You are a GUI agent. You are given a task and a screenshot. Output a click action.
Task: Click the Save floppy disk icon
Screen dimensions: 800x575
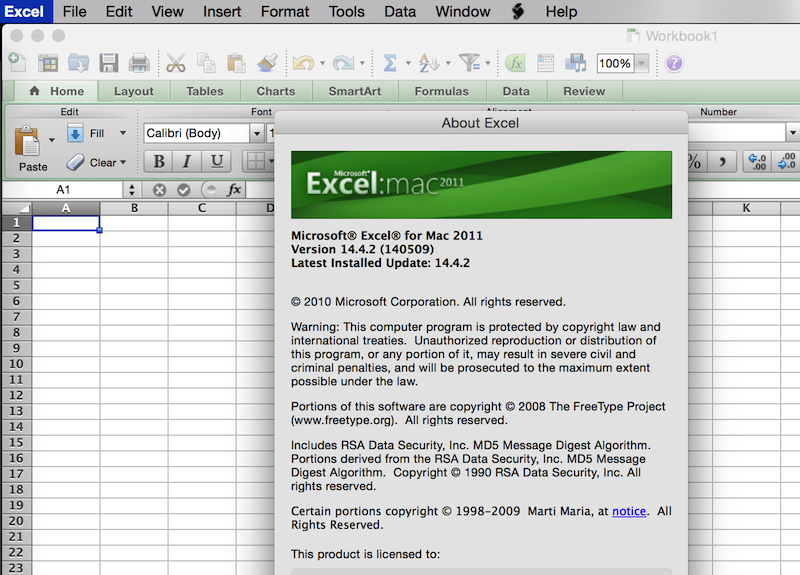tap(108, 63)
